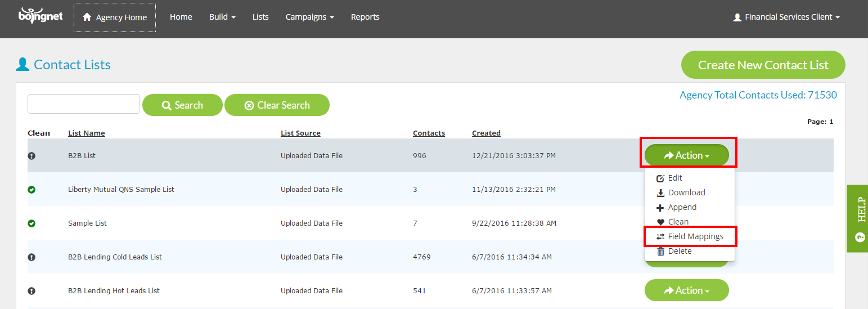The height and width of the screenshot is (309, 868).
Task: Click the Clear Search button
Action: (277, 105)
